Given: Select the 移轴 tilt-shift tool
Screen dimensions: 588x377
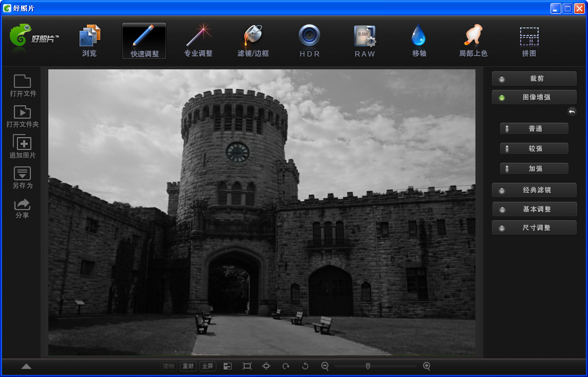Looking at the screenshot, I should pos(419,41).
